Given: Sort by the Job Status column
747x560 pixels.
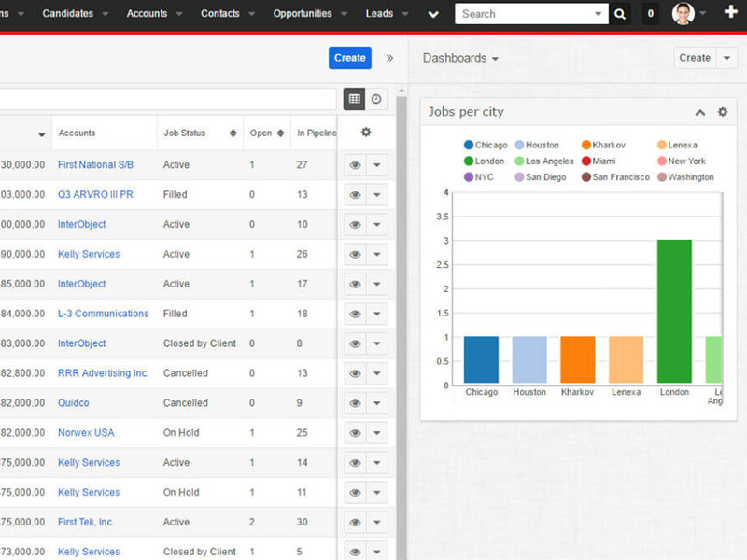Looking at the screenshot, I should click(200, 133).
